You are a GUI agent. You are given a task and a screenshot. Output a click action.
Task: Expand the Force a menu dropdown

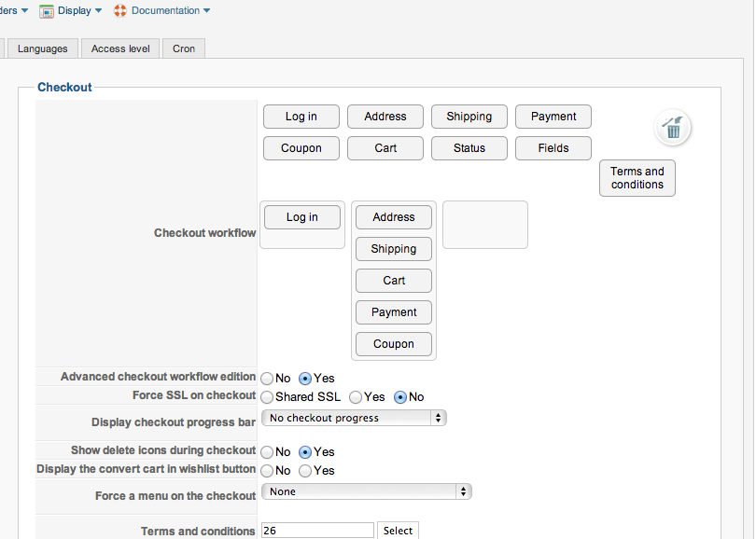click(x=367, y=491)
